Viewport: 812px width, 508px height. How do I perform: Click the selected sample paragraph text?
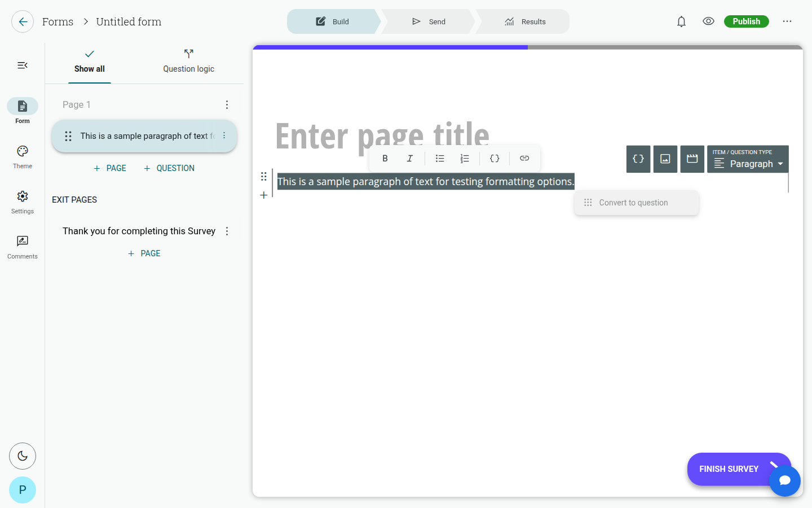tap(426, 181)
